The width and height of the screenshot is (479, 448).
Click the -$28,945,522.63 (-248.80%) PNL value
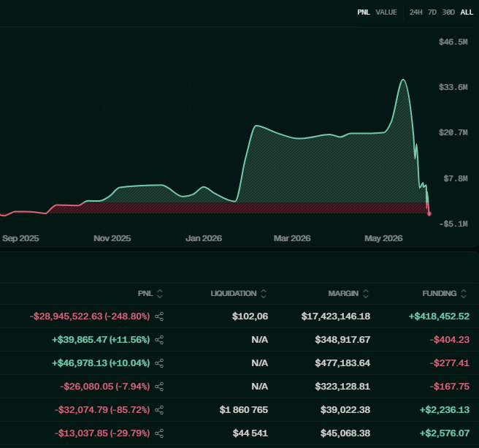coord(90,316)
